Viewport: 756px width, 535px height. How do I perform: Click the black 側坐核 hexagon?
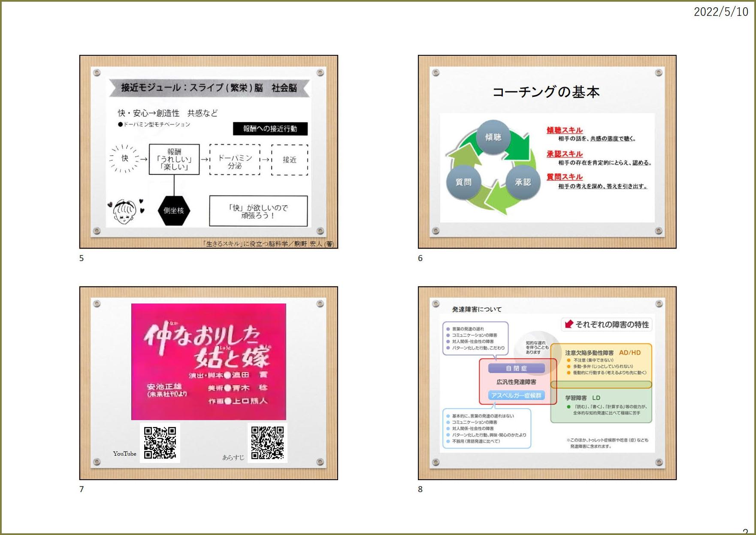click(174, 210)
